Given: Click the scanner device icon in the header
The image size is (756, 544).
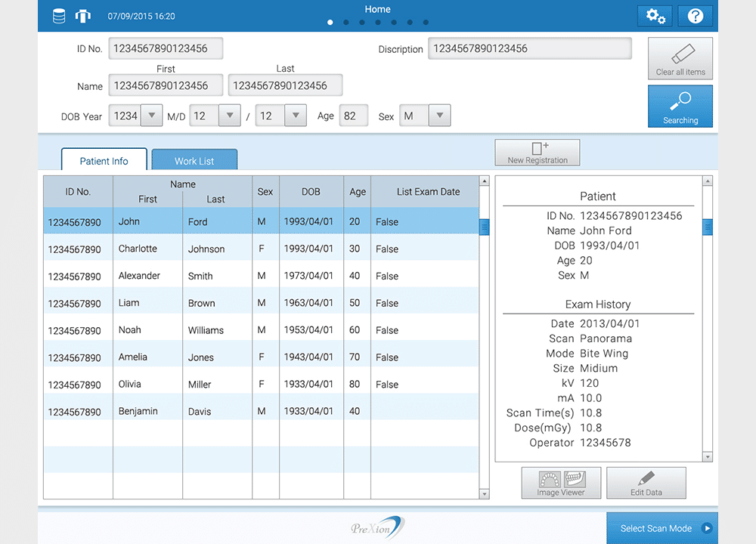Looking at the screenshot, I should [82, 16].
